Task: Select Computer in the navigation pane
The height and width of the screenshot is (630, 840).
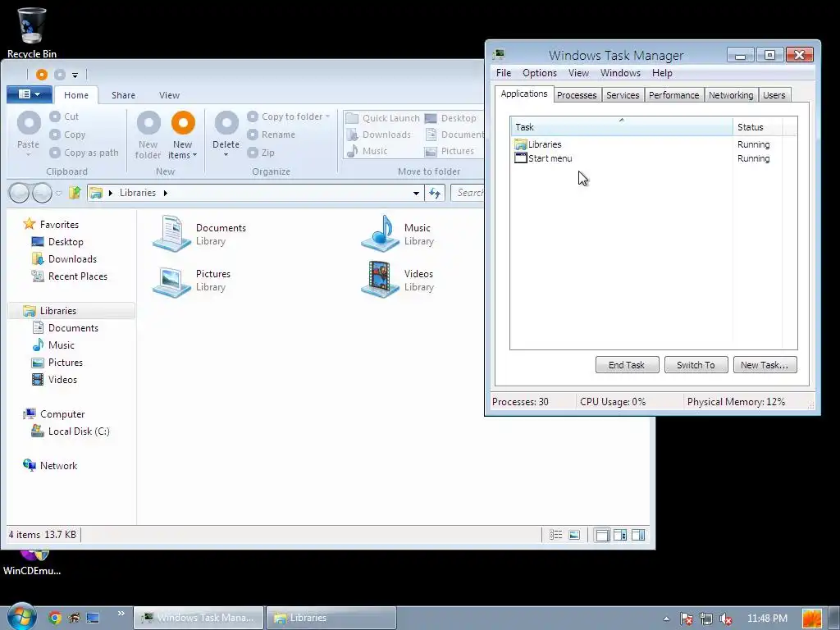Action: coord(53,414)
